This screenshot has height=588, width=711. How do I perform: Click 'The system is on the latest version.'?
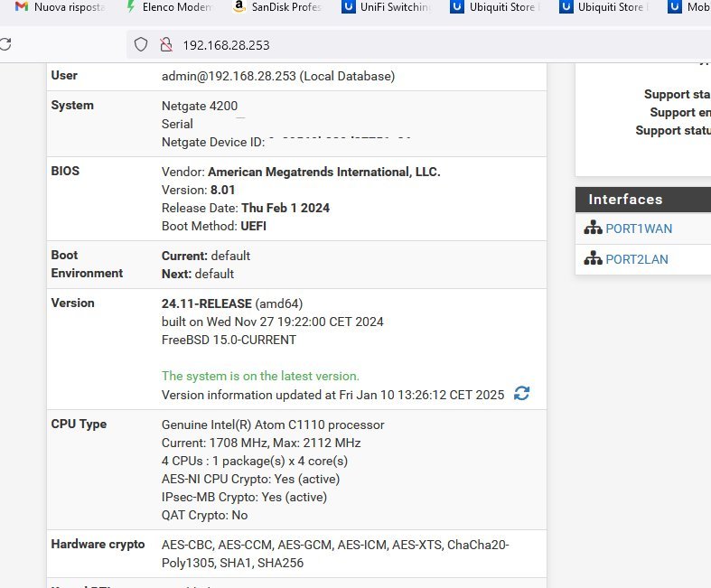[260, 376]
